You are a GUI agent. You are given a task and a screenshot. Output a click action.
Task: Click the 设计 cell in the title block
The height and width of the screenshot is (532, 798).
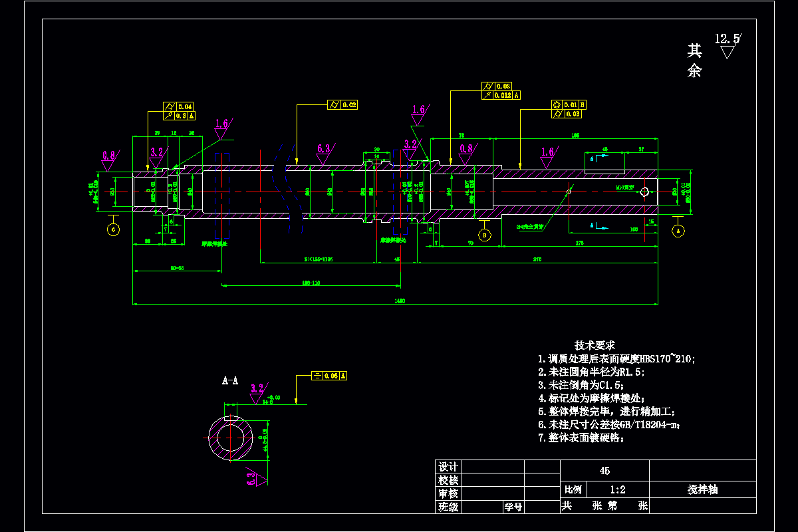[x=448, y=467]
